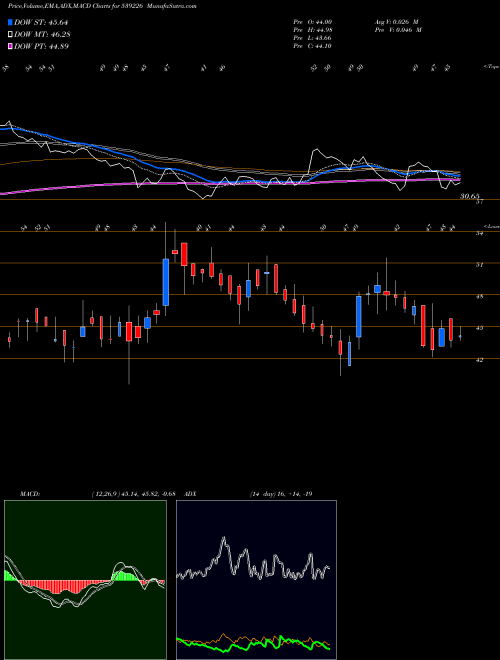Click the 'MACD:' panel label
Image resolution: width=500 pixels, height=660 pixels.
click(30, 494)
